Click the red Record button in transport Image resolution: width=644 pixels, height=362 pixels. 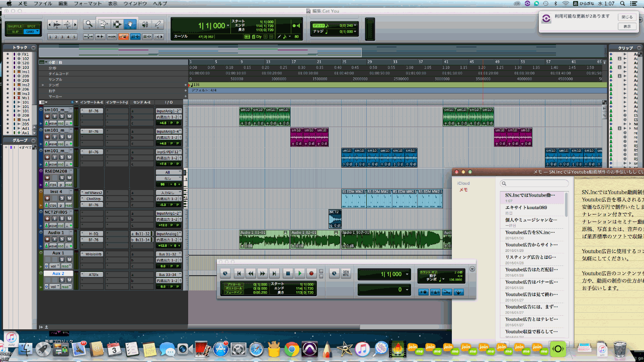pyautogui.click(x=311, y=274)
